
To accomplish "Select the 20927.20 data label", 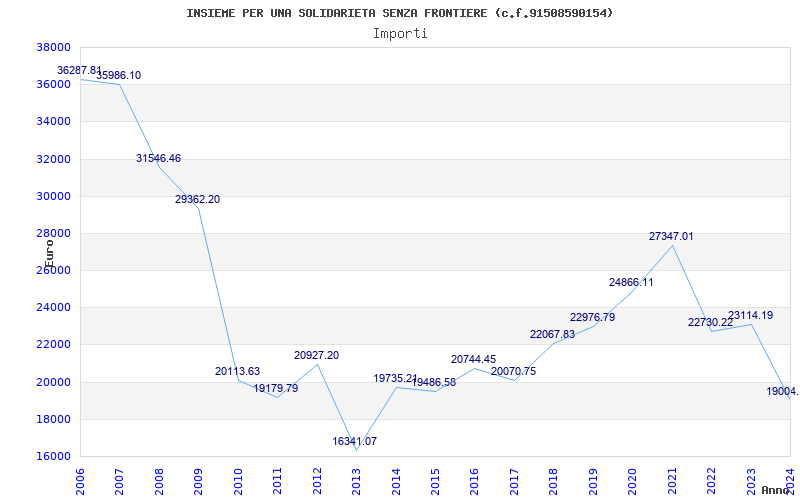I will pos(316,356).
